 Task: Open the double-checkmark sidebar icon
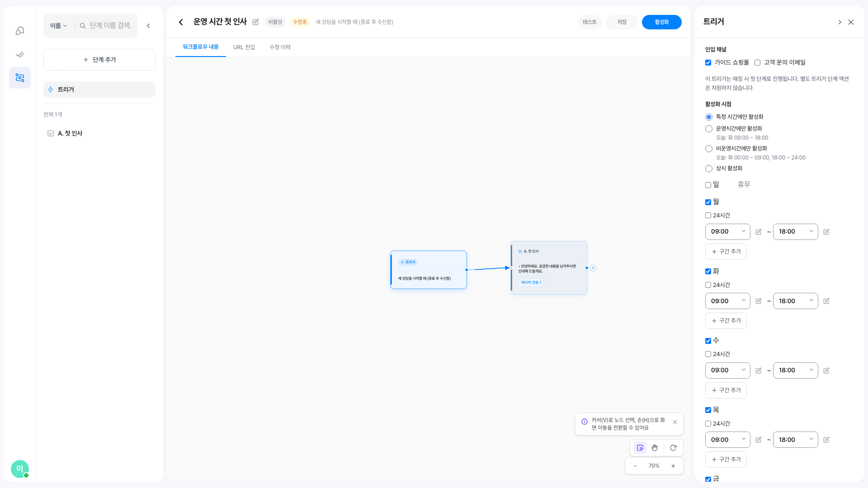(20, 54)
